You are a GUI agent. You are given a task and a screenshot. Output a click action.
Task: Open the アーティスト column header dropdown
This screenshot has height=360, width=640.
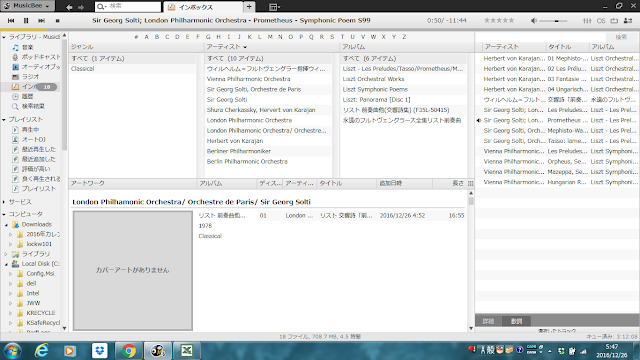click(245, 47)
